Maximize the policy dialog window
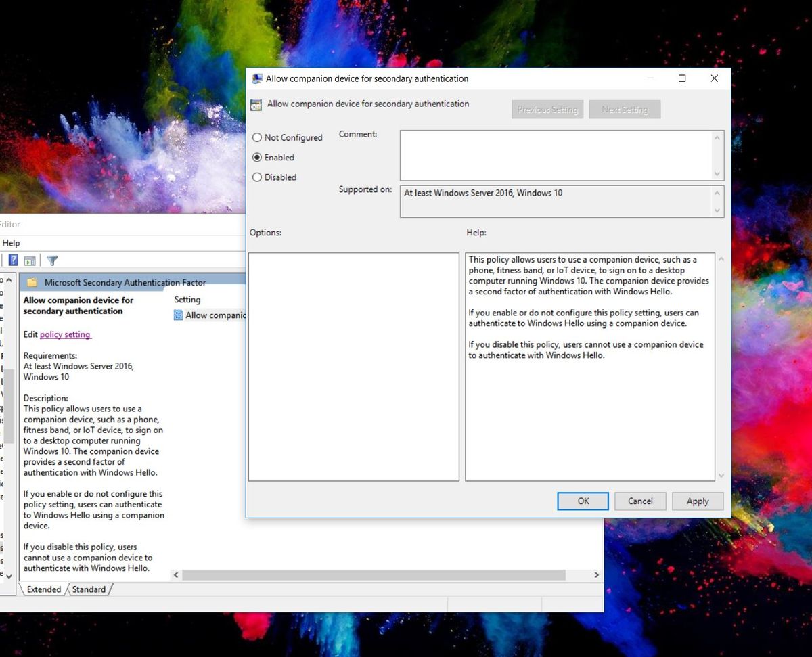The height and width of the screenshot is (657, 812). click(x=682, y=78)
